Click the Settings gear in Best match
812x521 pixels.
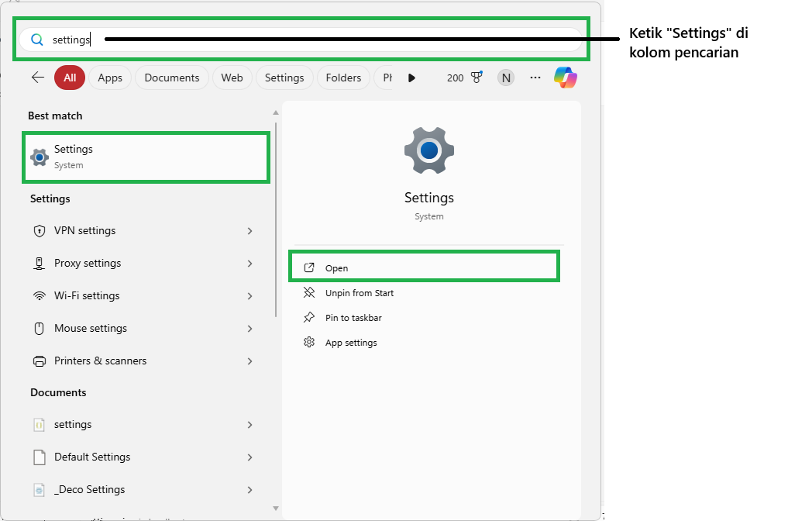pos(40,157)
